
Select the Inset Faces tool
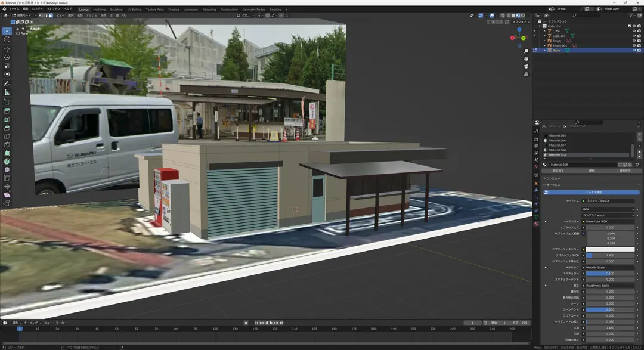(7, 119)
